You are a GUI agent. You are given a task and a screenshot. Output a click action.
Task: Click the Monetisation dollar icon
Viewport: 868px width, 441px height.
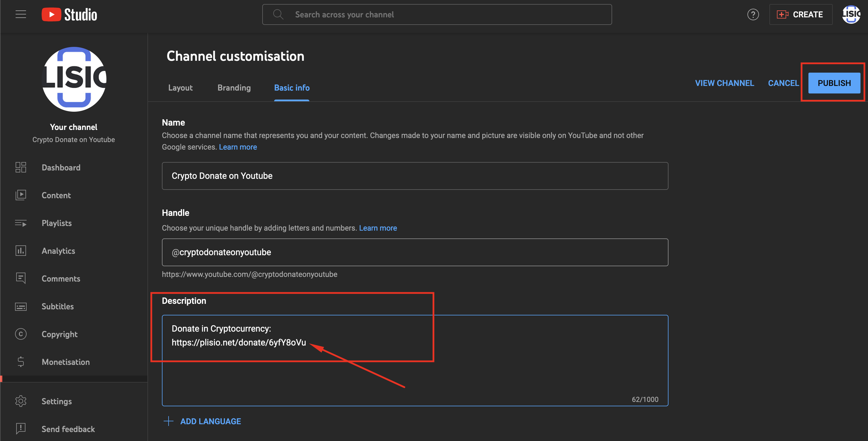point(21,362)
